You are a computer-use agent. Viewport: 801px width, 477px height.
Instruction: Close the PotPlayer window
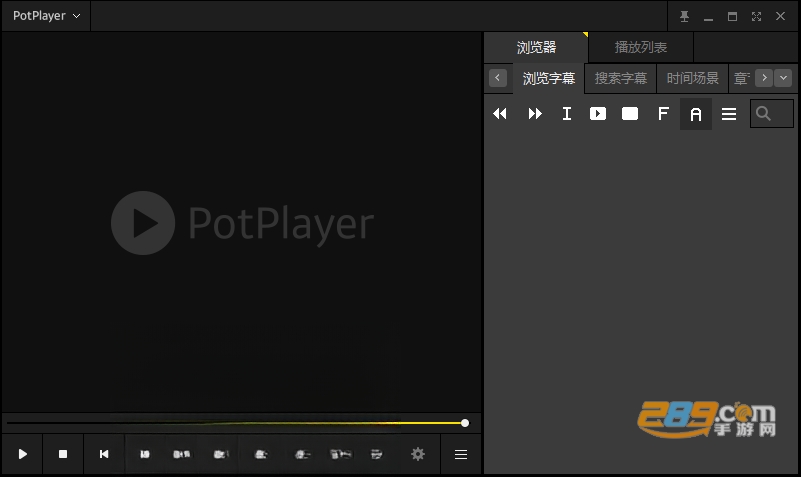tap(780, 16)
